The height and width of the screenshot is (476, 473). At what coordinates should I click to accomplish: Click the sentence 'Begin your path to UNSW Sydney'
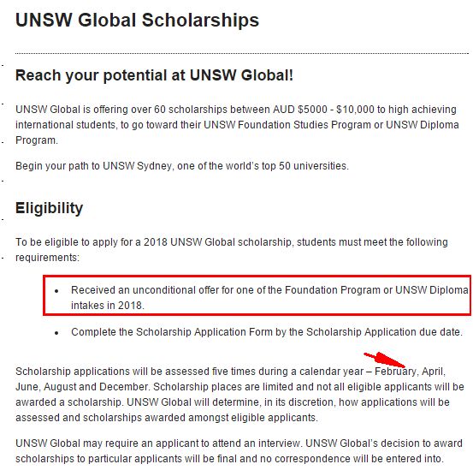[x=182, y=166]
